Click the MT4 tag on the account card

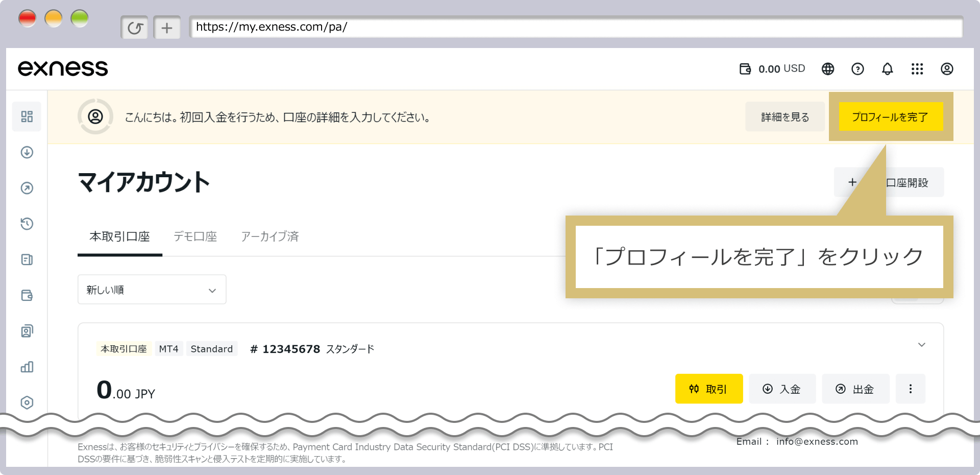coord(168,349)
